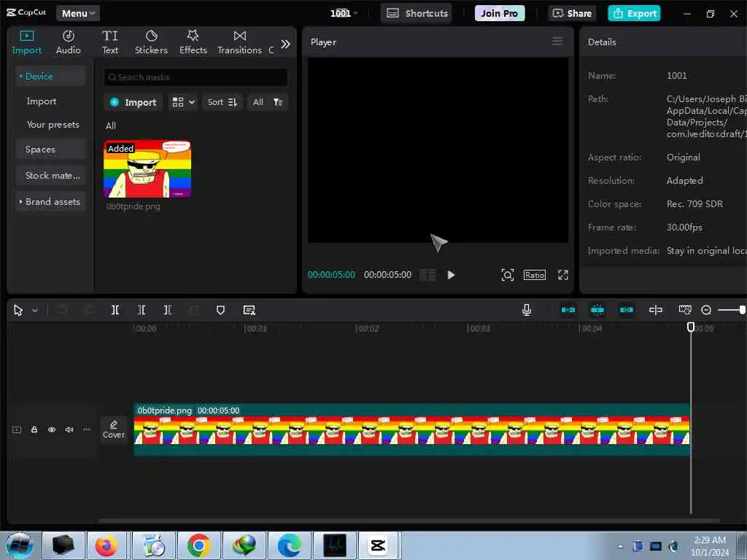Open the Effects tab

pyautogui.click(x=193, y=42)
